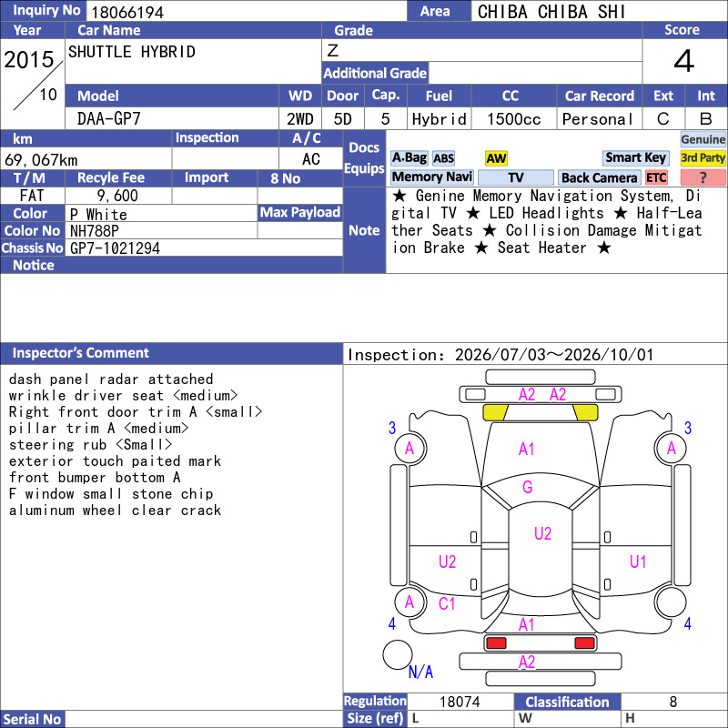Viewport: 728px width, 728px height.
Task: Select the FAT transmission value
Action: point(32,196)
